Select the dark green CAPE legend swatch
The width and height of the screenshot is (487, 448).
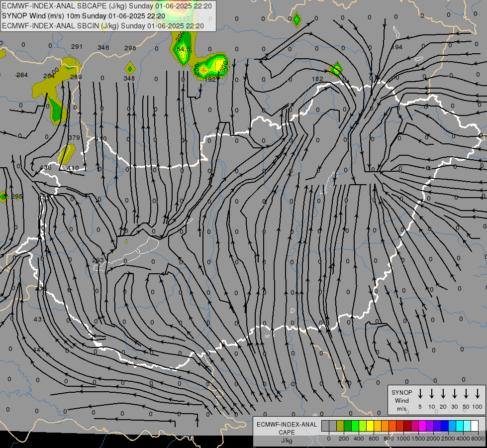click(x=348, y=426)
